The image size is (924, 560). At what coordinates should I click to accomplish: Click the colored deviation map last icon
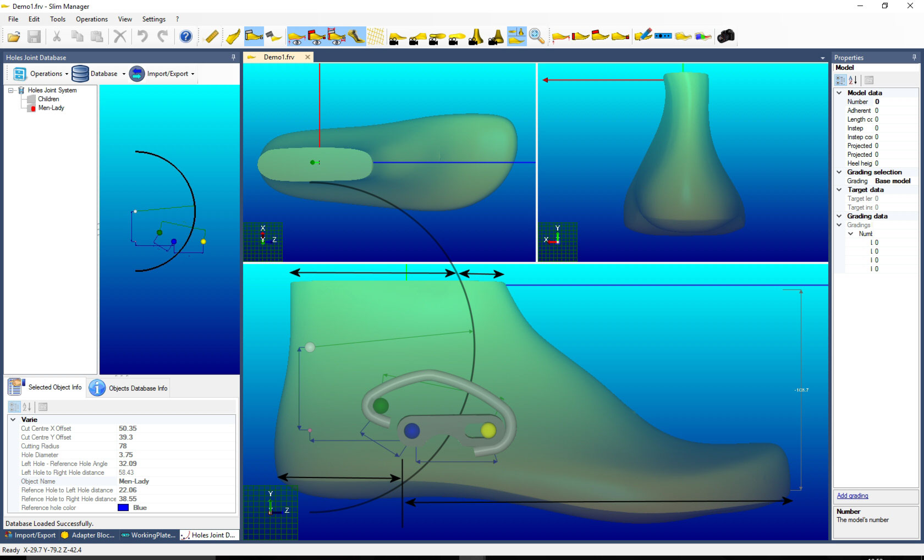click(703, 37)
